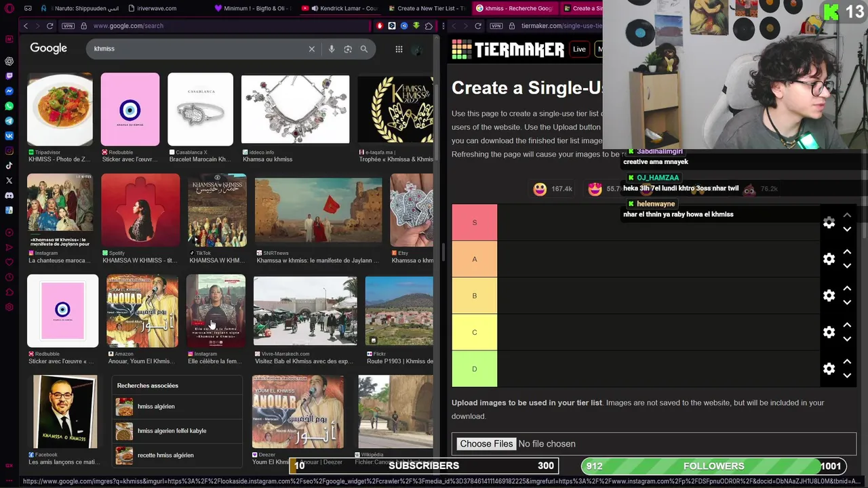This screenshot has width=868, height=488.
Task: Toggle the VPN badge in Google window
Action: (68, 26)
